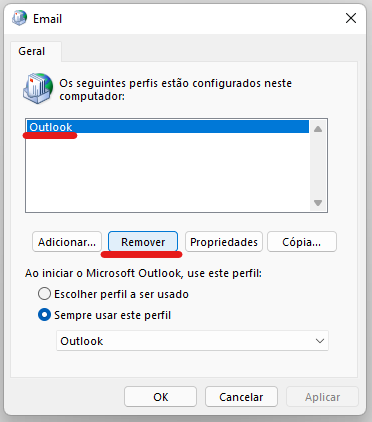The image size is (372, 422).
Task: Click the Escolher perfil a ser usado label
Action: 121,294
